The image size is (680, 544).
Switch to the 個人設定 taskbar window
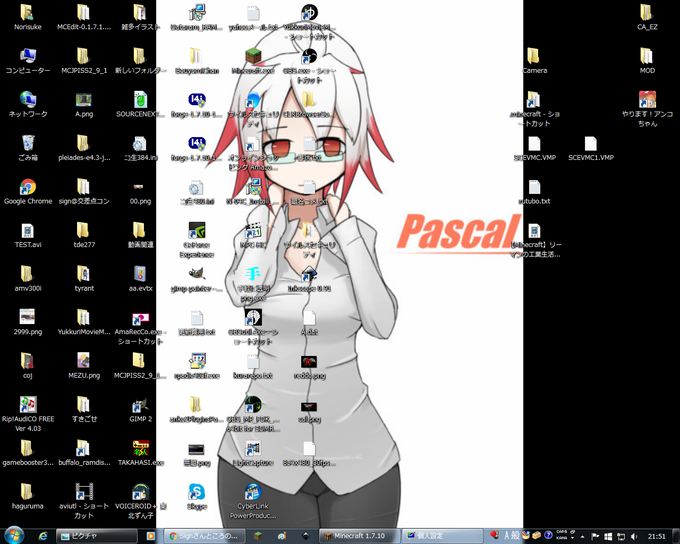tap(442, 536)
